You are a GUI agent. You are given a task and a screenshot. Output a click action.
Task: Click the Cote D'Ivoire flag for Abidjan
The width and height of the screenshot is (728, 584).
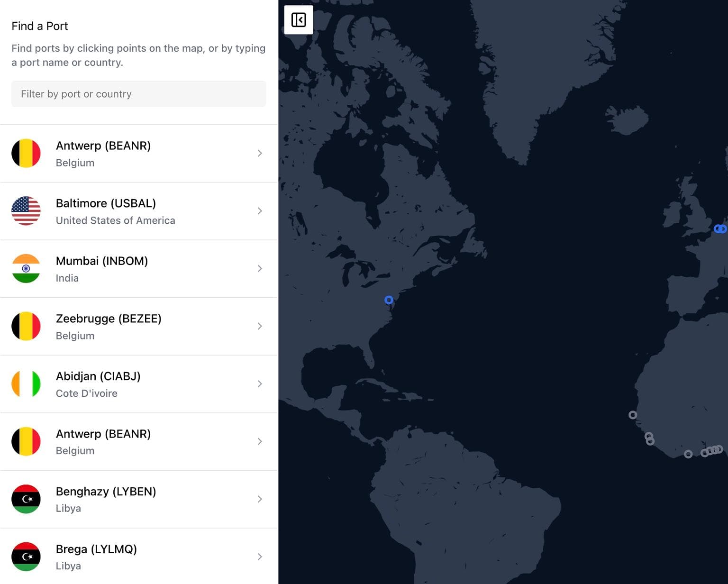pyautogui.click(x=26, y=384)
